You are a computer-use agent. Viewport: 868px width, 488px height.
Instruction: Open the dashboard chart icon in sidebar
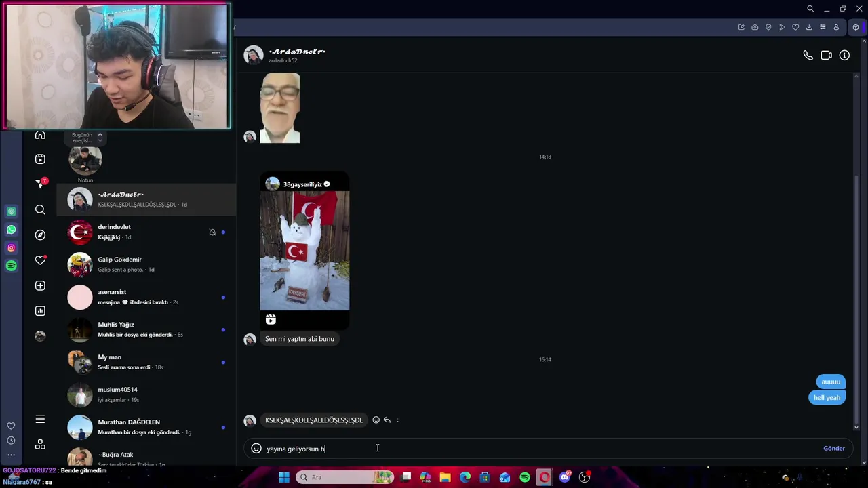click(40, 310)
